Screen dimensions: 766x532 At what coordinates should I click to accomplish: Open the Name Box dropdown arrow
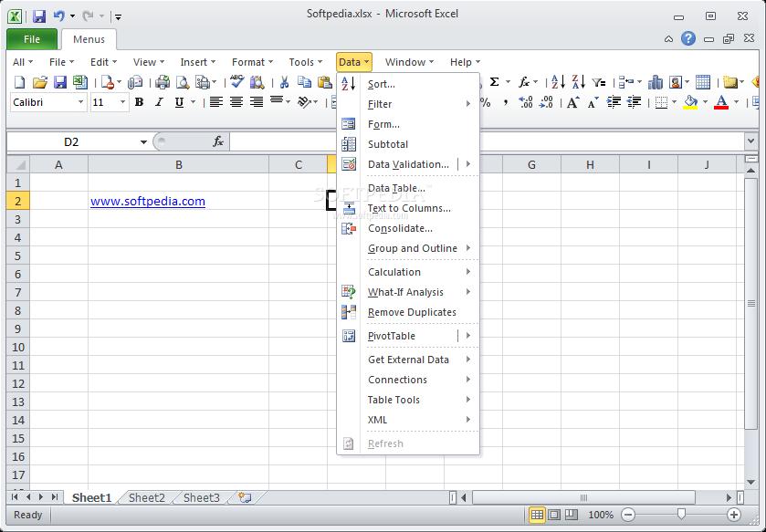pyautogui.click(x=143, y=142)
